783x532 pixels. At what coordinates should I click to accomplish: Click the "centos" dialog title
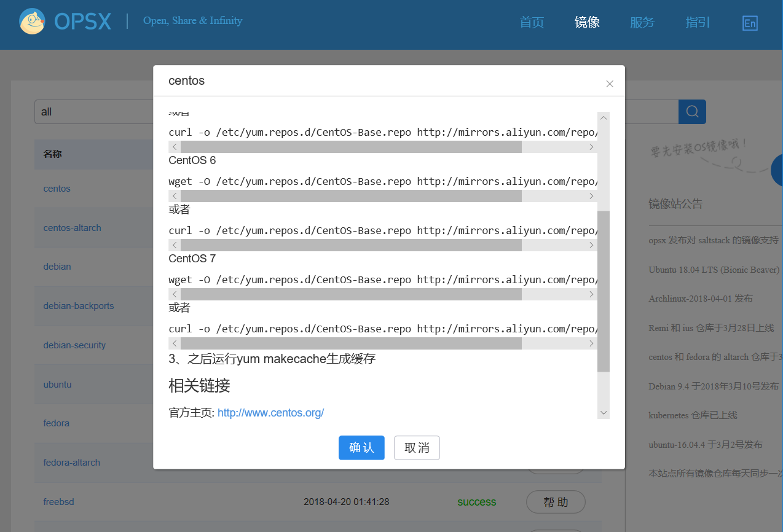(187, 81)
